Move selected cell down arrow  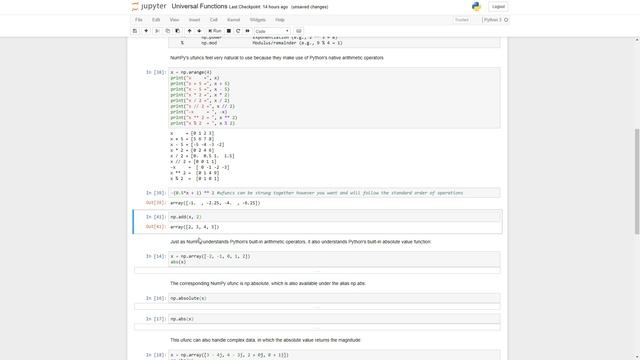199,31
